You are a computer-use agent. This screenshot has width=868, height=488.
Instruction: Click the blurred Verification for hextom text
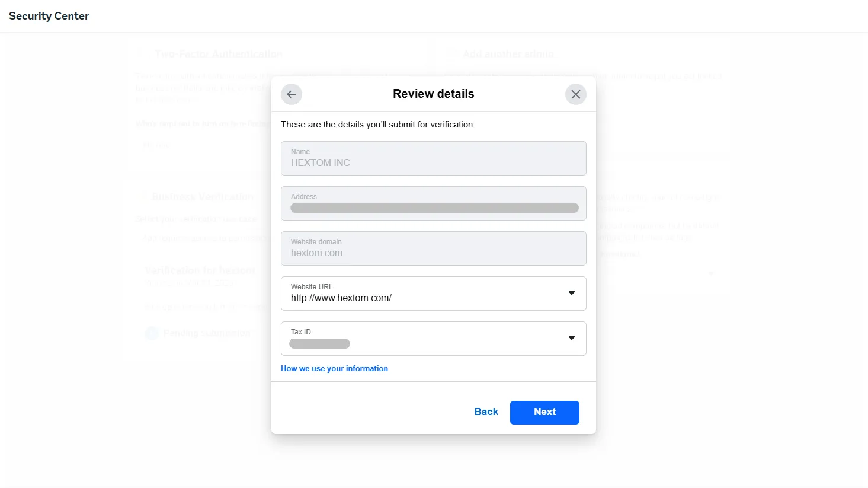tap(200, 270)
